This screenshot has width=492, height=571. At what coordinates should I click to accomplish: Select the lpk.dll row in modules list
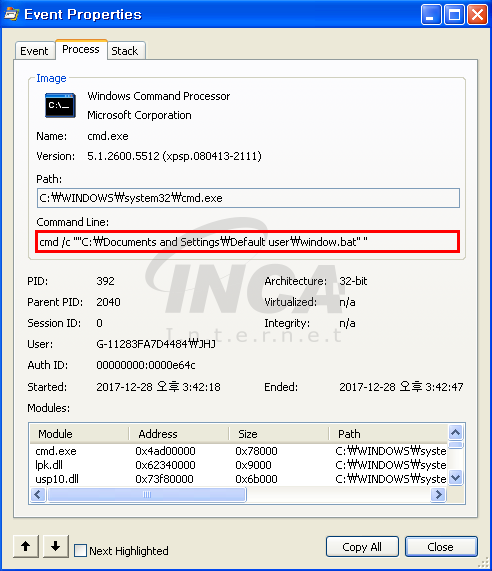239,465
